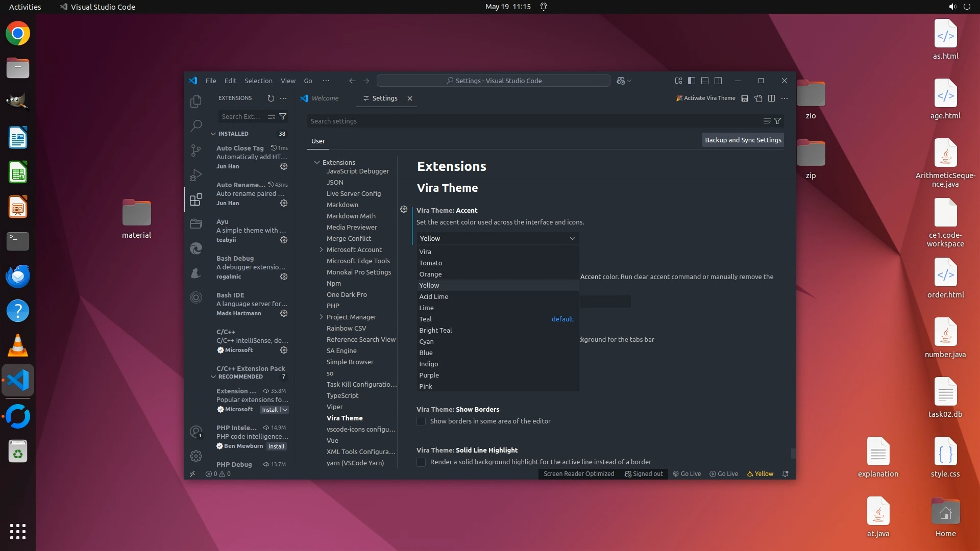Open the Manage gear in activity bar

(196, 456)
